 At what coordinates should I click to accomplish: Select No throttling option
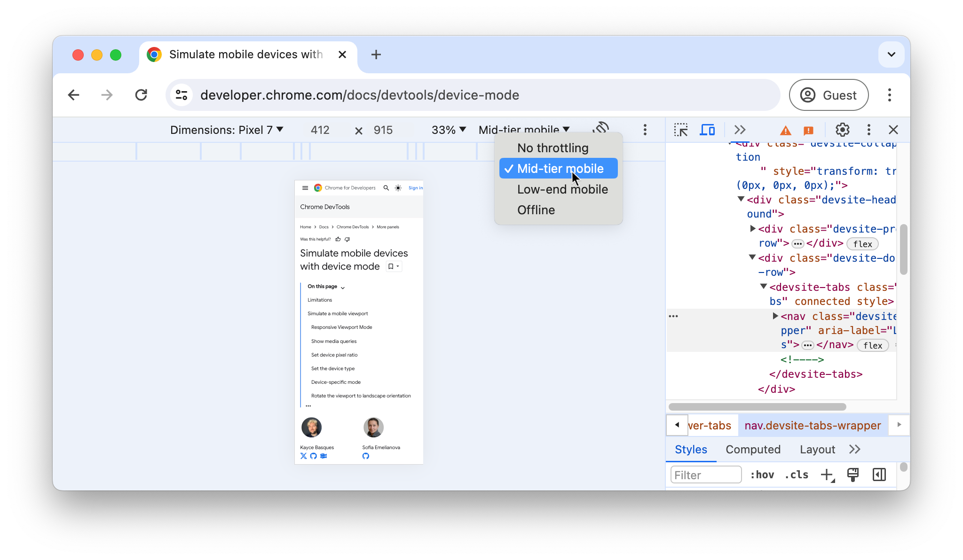tap(553, 148)
